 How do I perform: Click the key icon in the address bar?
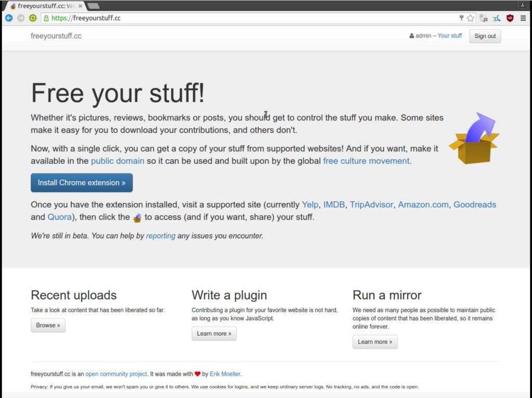(461, 18)
